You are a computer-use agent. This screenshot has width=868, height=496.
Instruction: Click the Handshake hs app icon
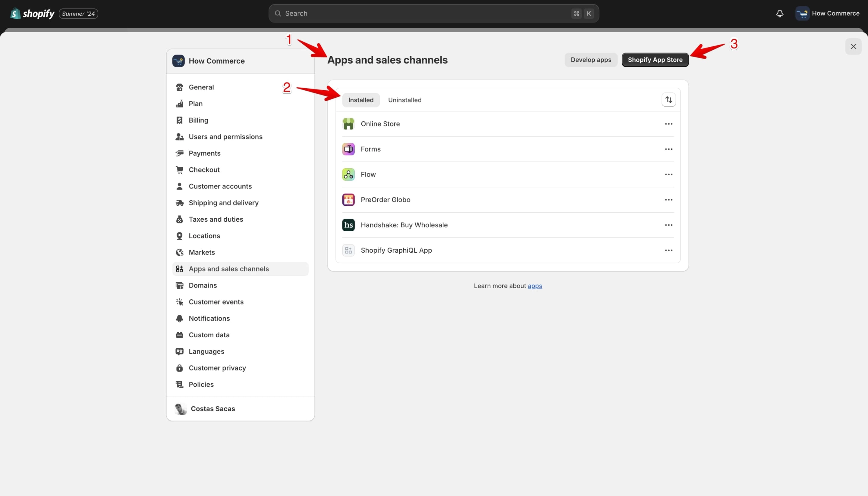(348, 225)
